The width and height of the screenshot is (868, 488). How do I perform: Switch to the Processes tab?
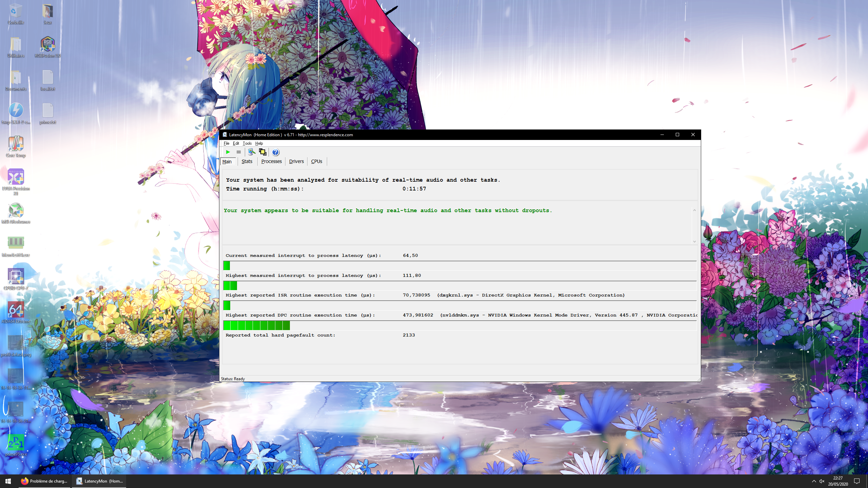pos(271,161)
